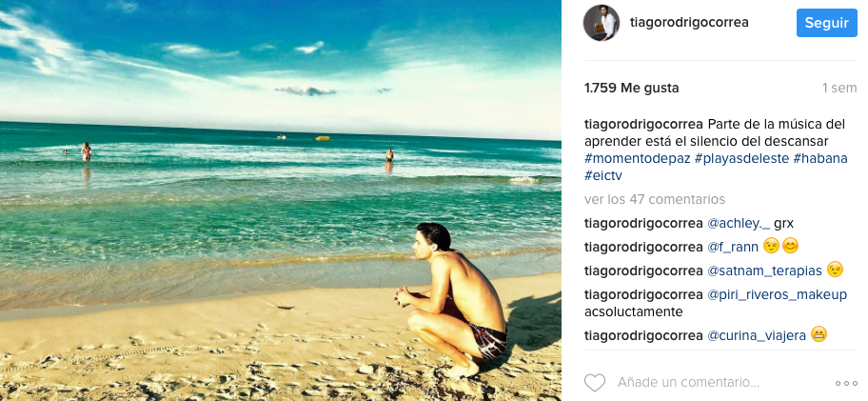This screenshot has height=401, width=868.
Task: Select the #habana hashtag
Action: (819, 158)
